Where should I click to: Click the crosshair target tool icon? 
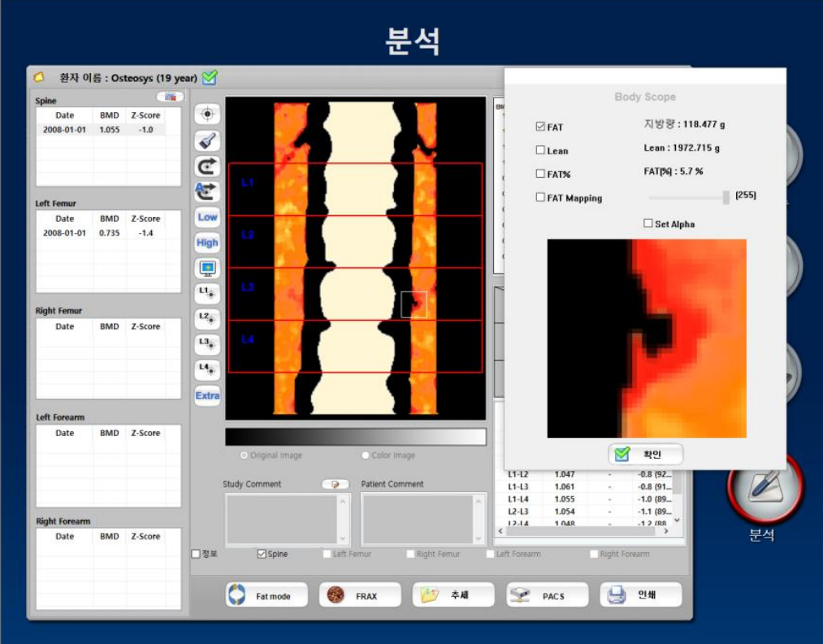click(207, 115)
